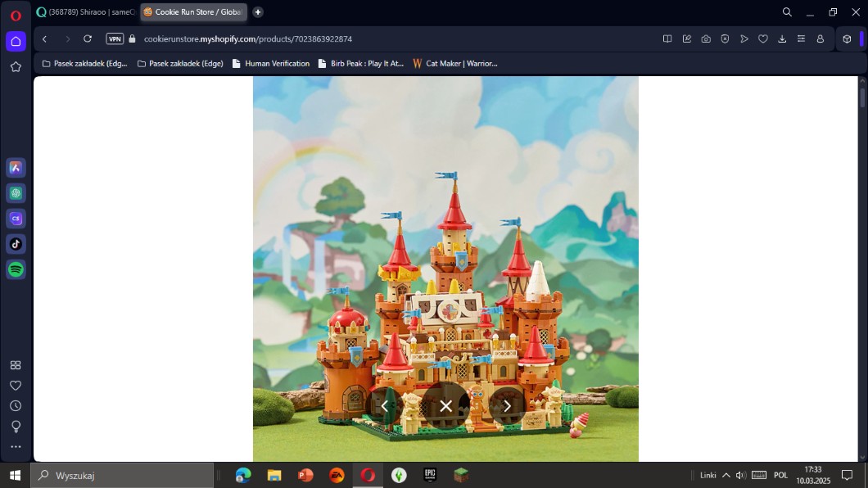Toggle the VPN badge in address bar

115,38
